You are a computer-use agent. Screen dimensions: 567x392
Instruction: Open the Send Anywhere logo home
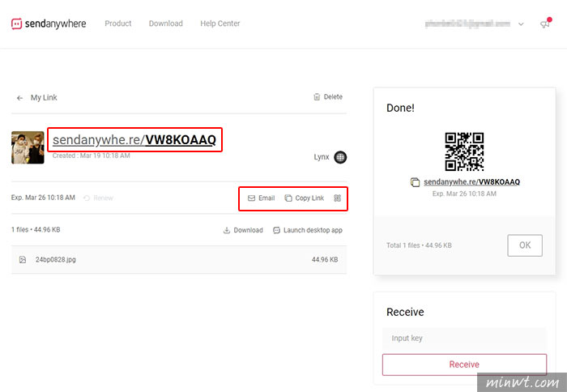tap(49, 23)
